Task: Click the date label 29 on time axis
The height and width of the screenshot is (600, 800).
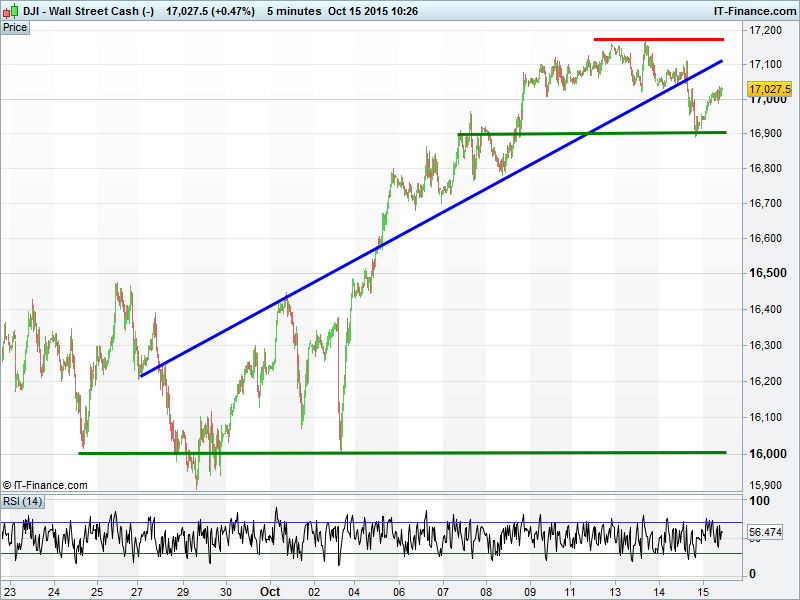Action: (x=183, y=591)
